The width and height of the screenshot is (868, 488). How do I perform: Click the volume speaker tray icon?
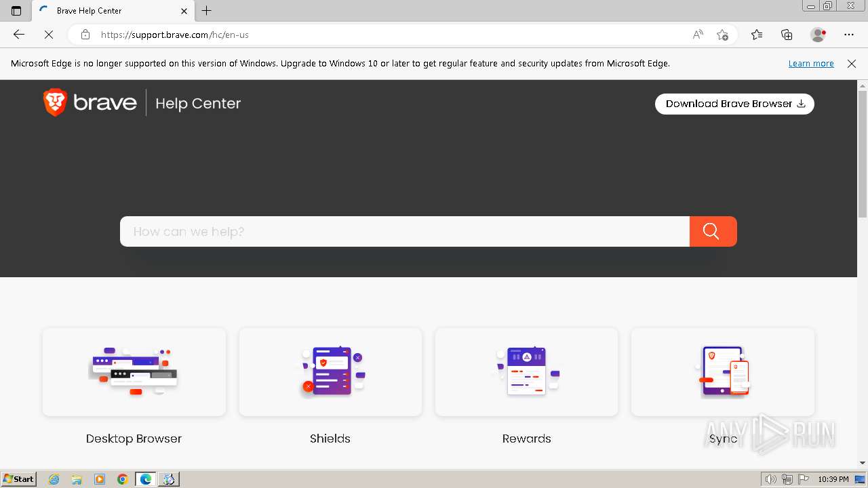click(x=771, y=479)
